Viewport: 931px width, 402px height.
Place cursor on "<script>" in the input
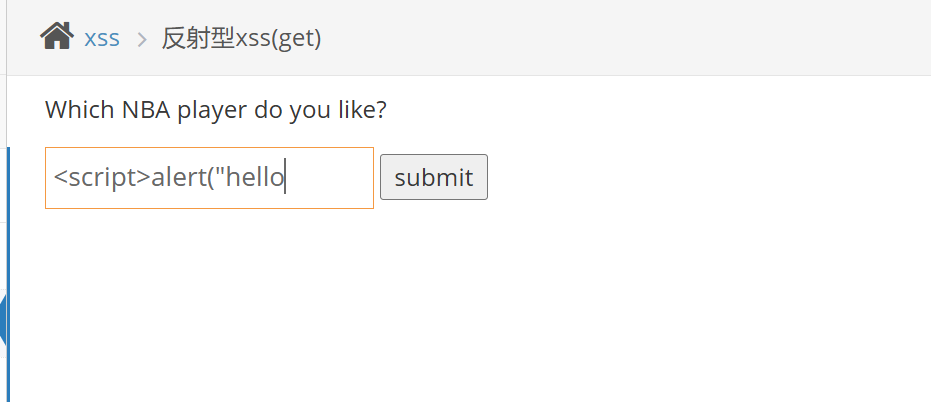[x=102, y=178]
